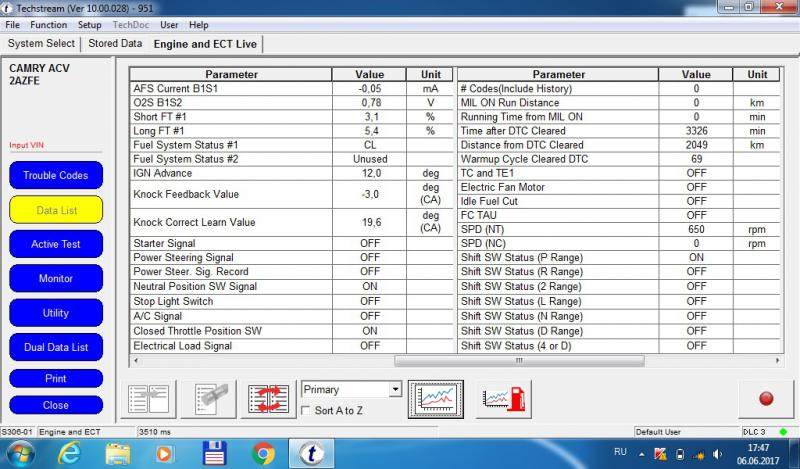
Task: Open the Setup menu
Action: (x=89, y=24)
